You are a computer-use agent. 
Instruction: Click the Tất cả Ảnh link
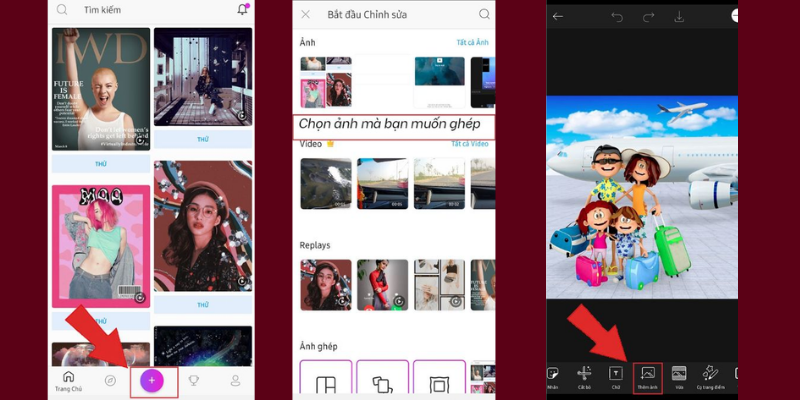tap(473, 43)
